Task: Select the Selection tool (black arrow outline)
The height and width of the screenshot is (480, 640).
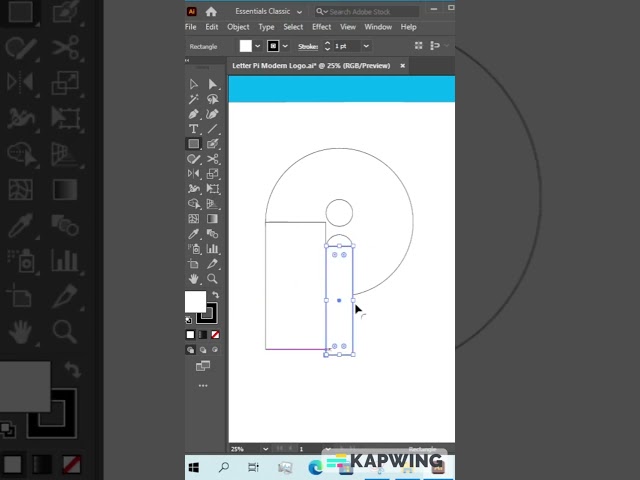Action: (x=194, y=84)
